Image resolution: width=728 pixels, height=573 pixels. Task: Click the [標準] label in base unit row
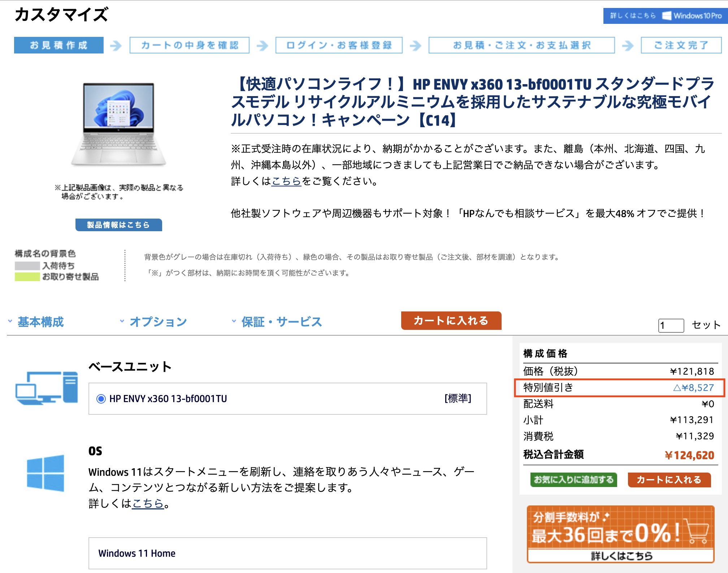(x=458, y=398)
